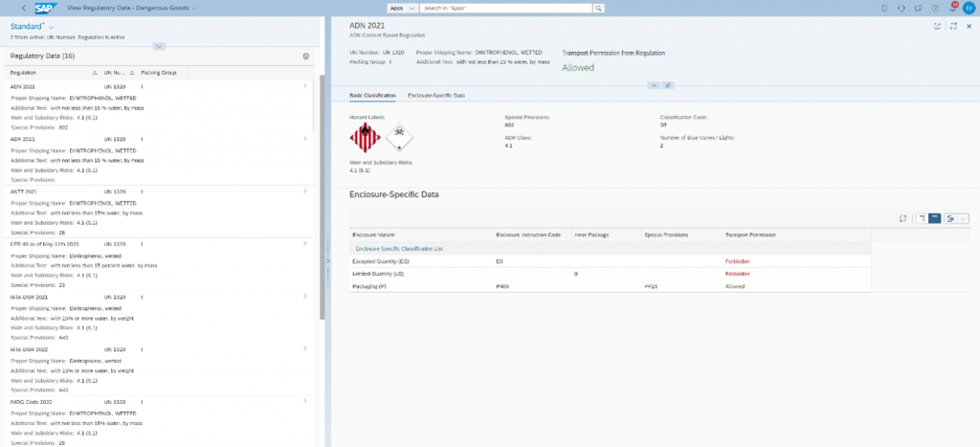Open the settings gear in the shell bar

[x=883, y=8]
